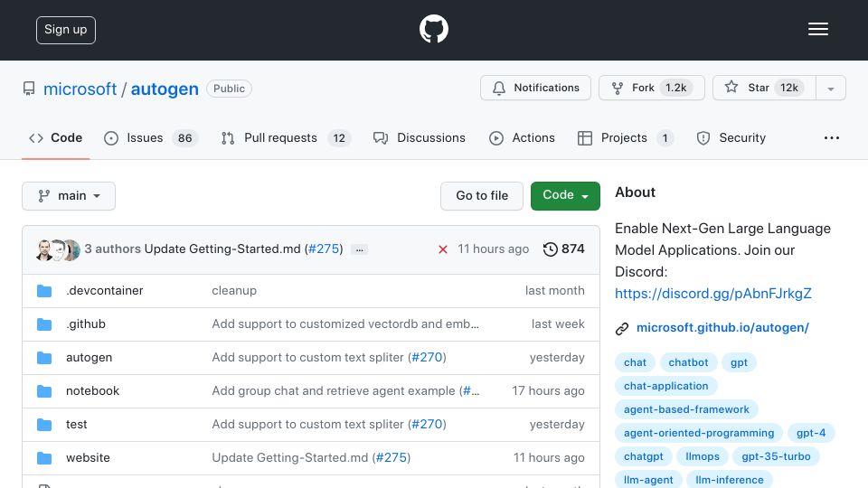Click the repository icon beside microsoft

pyautogui.click(x=29, y=89)
